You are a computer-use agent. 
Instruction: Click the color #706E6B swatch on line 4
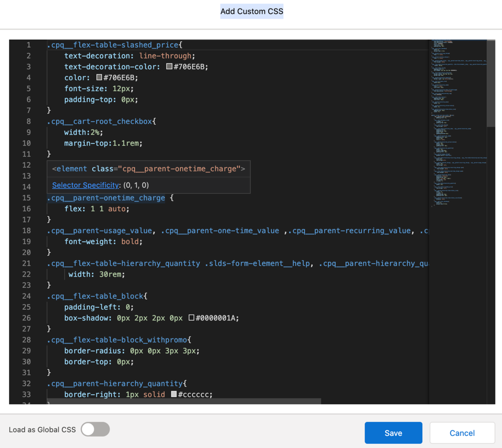(99, 77)
